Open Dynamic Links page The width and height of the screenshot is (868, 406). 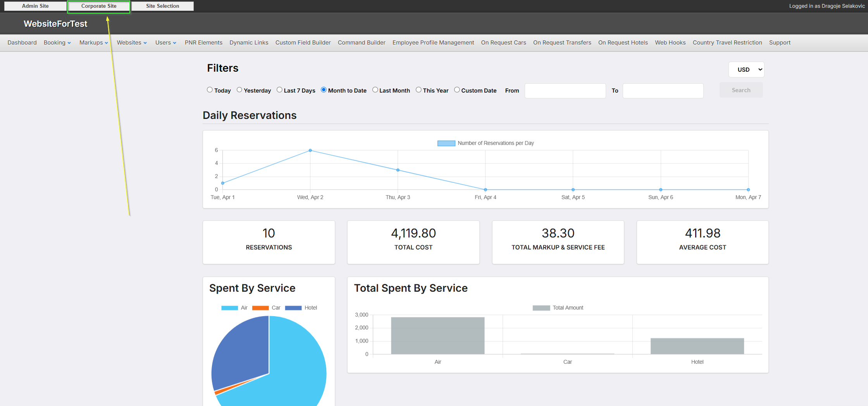(x=249, y=43)
